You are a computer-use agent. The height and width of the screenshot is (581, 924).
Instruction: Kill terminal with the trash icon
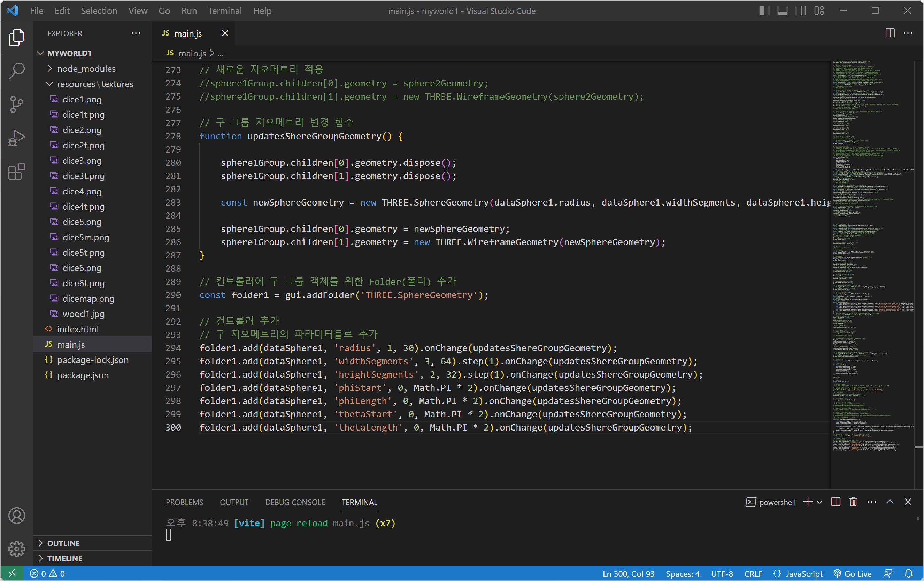click(853, 502)
